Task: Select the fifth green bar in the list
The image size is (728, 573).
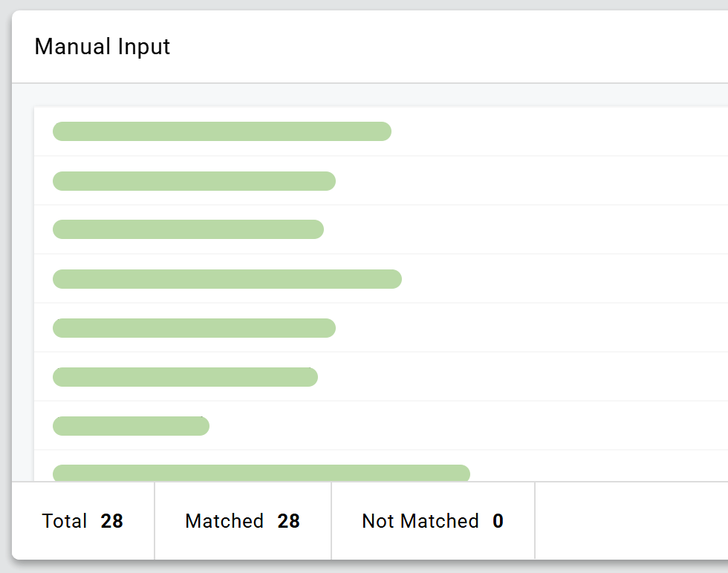Action: (194, 328)
